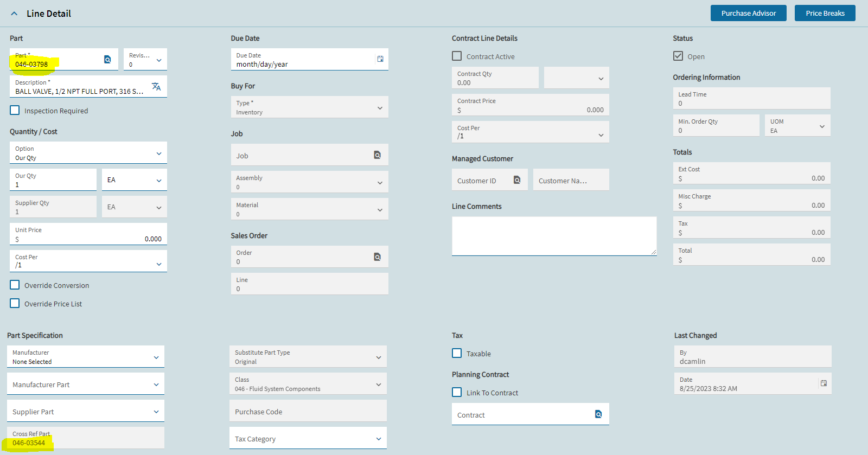
Task: Check the Contract Active checkbox
Action: pos(457,56)
